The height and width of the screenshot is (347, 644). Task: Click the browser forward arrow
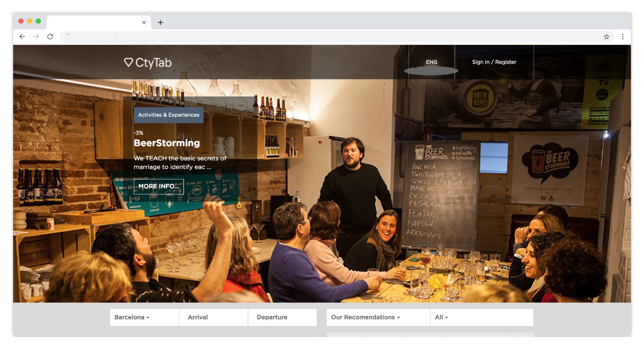click(36, 37)
